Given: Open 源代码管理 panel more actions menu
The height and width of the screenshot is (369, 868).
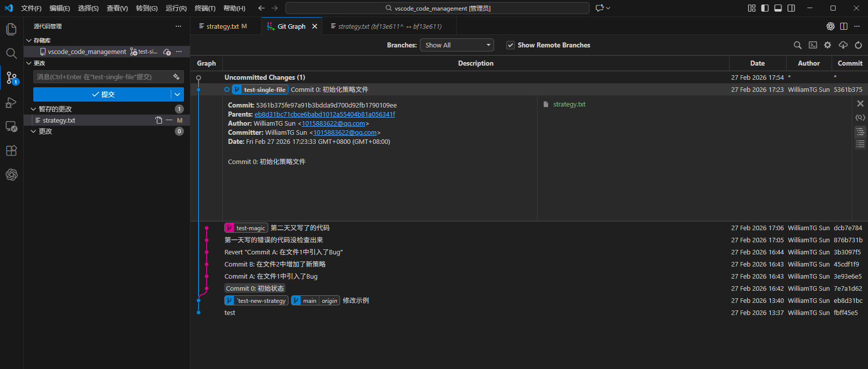Looking at the screenshot, I should tap(178, 26).
